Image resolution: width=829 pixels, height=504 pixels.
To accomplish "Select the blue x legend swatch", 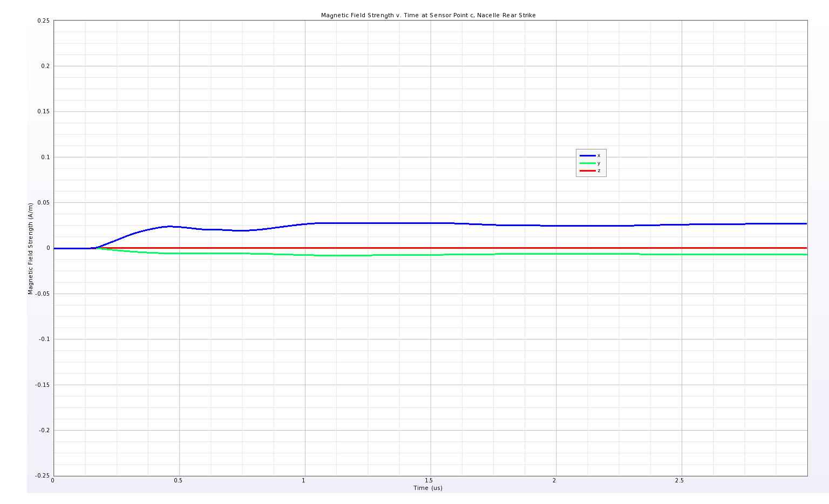I will click(587, 155).
